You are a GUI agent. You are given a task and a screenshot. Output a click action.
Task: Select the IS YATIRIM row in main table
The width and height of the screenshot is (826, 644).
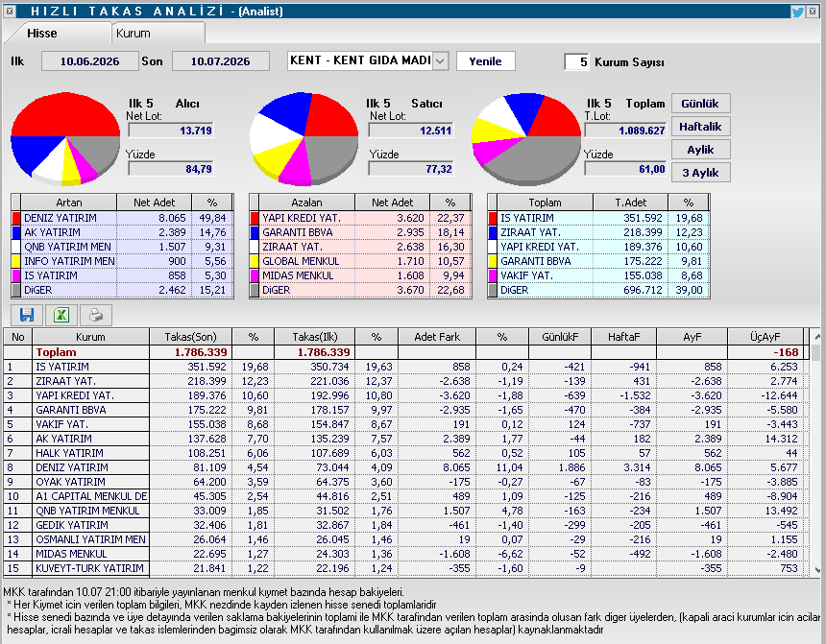tap(403, 367)
